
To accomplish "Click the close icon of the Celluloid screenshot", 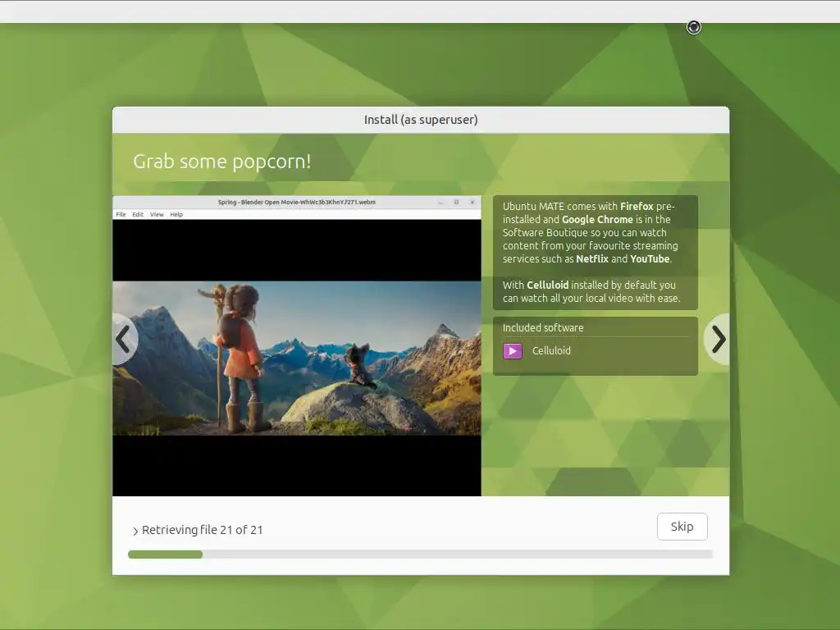I will (x=472, y=202).
